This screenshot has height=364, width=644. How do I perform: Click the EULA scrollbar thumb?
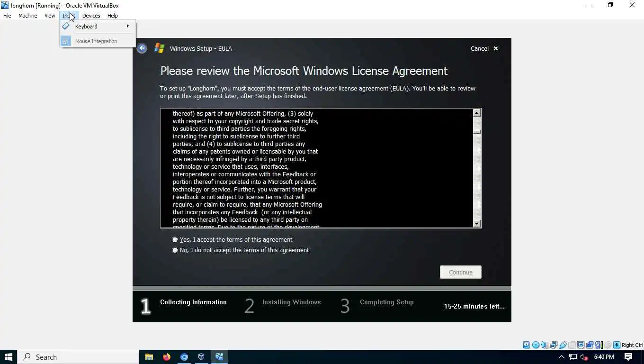click(477, 131)
